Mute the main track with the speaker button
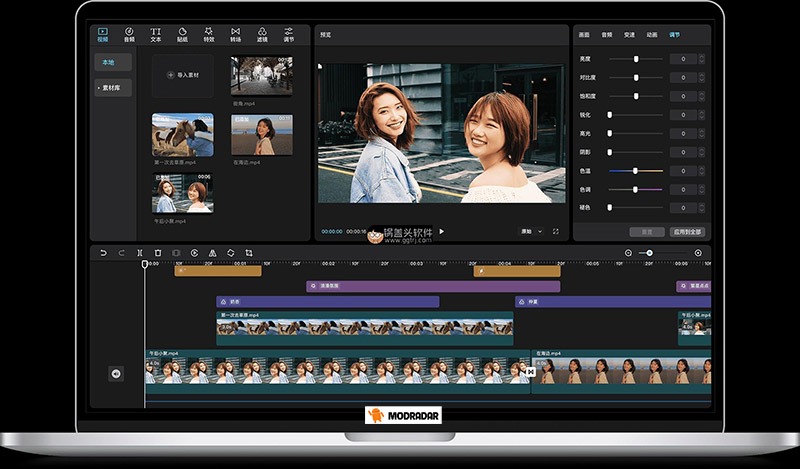The height and width of the screenshot is (469, 800). (116, 374)
